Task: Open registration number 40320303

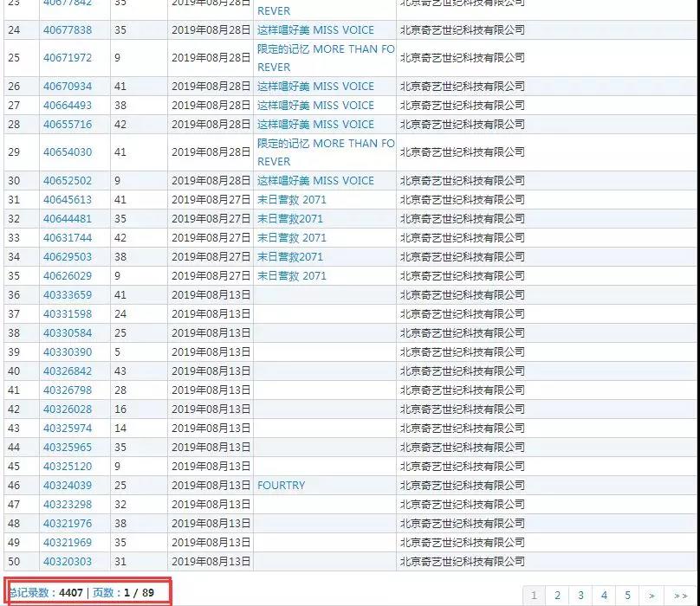Action: click(x=68, y=561)
